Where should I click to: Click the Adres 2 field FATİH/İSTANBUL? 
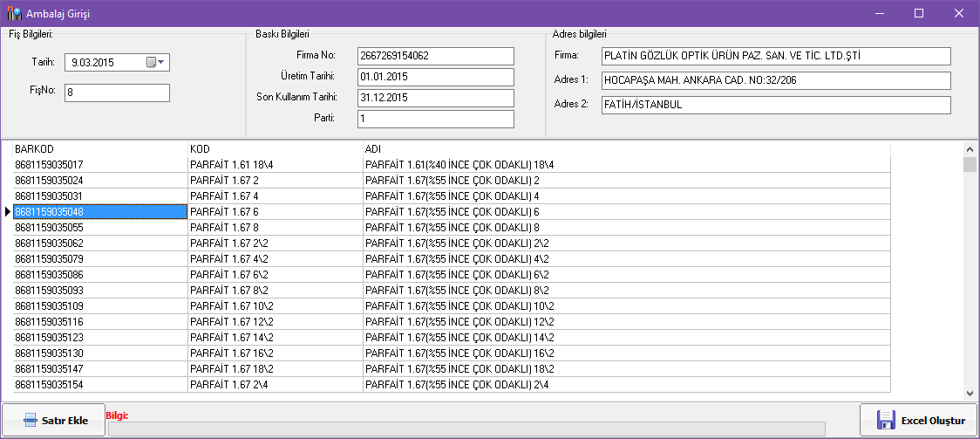pos(776,105)
